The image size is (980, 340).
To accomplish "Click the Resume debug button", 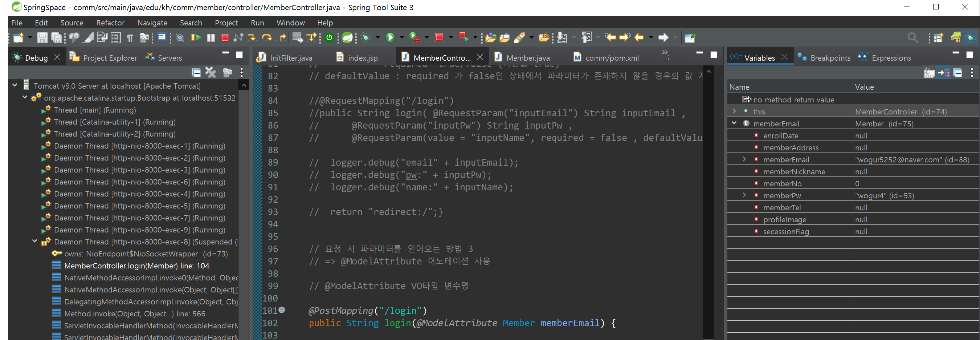I will pyautogui.click(x=196, y=38).
